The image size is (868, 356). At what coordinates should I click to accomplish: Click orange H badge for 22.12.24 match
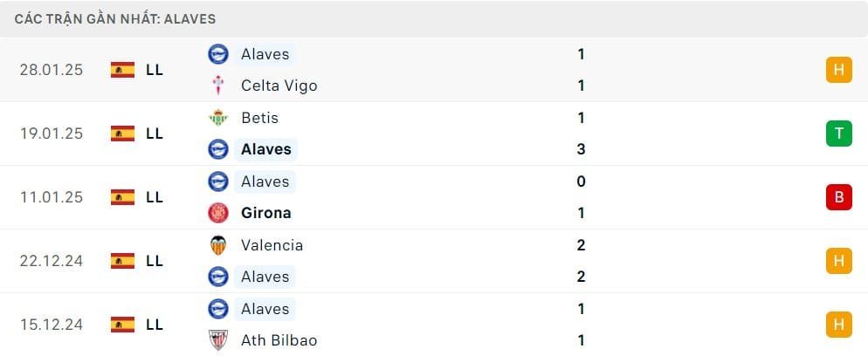click(838, 261)
